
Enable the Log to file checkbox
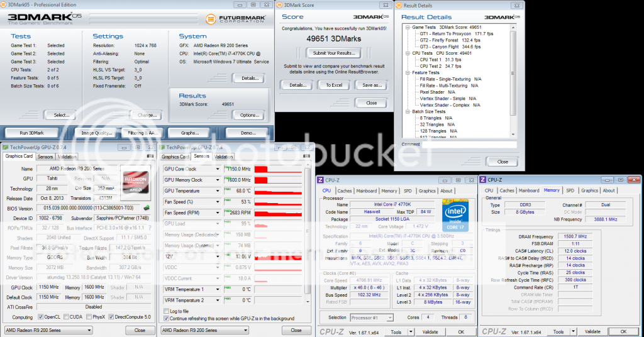(x=165, y=311)
